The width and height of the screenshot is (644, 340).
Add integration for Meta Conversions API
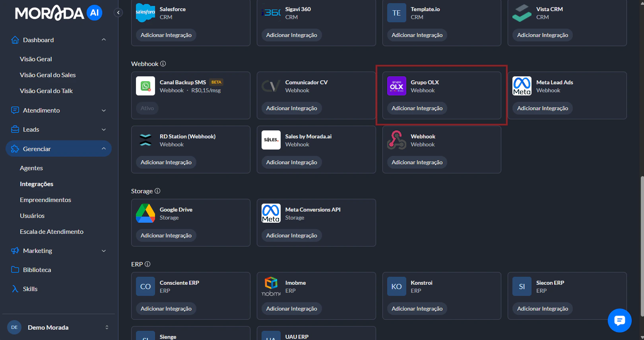(292, 235)
